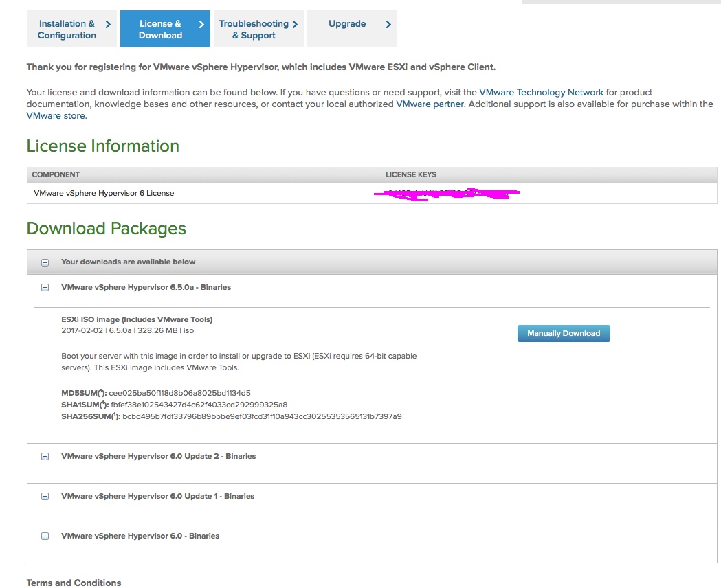Expand vSphere Hypervisor 6.0 - Binaries row
The height and width of the screenshot is (588, 721).
click(45, 536)
